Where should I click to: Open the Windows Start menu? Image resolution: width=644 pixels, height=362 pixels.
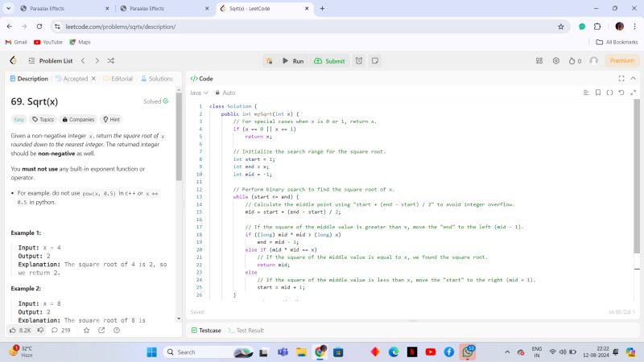152,352
